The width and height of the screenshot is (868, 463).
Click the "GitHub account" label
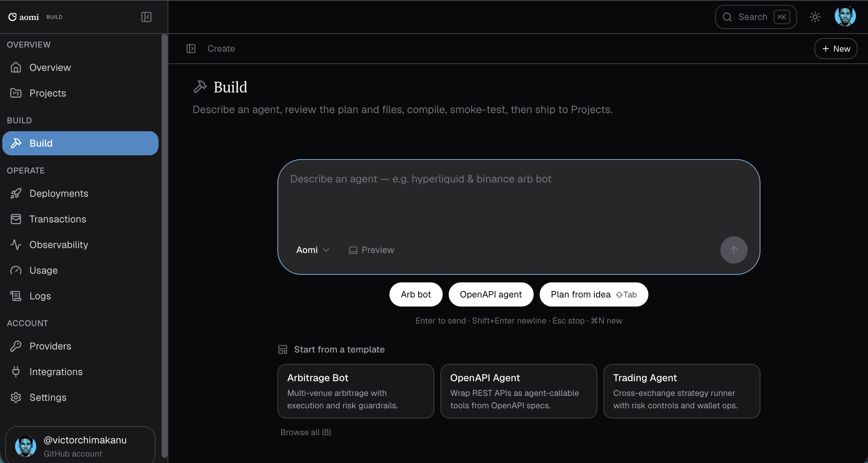coord(73,454)
